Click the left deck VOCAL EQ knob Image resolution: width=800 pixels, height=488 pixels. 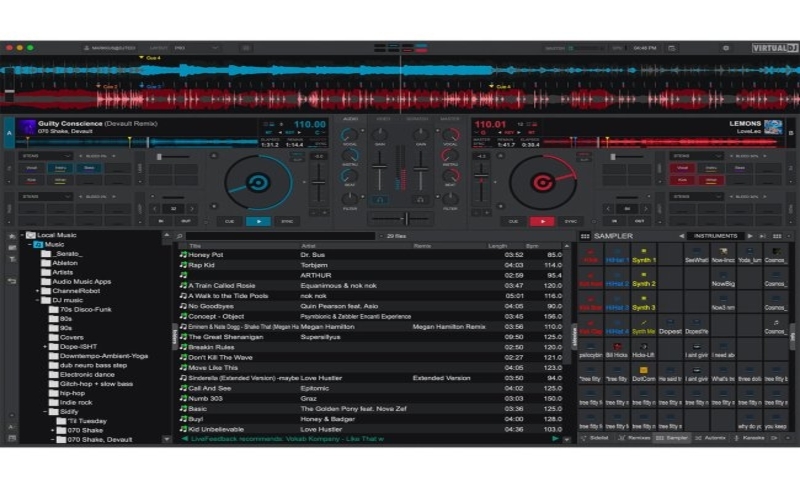point(349,135)
